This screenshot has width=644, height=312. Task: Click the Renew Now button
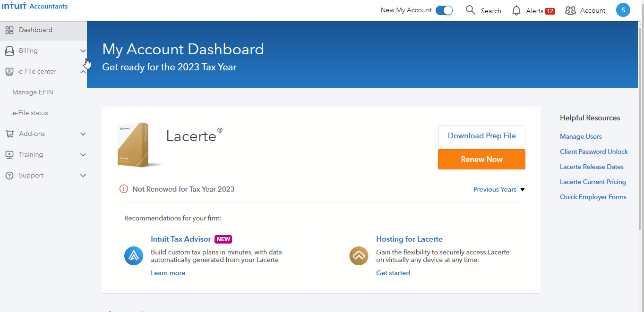coord(481,159)
